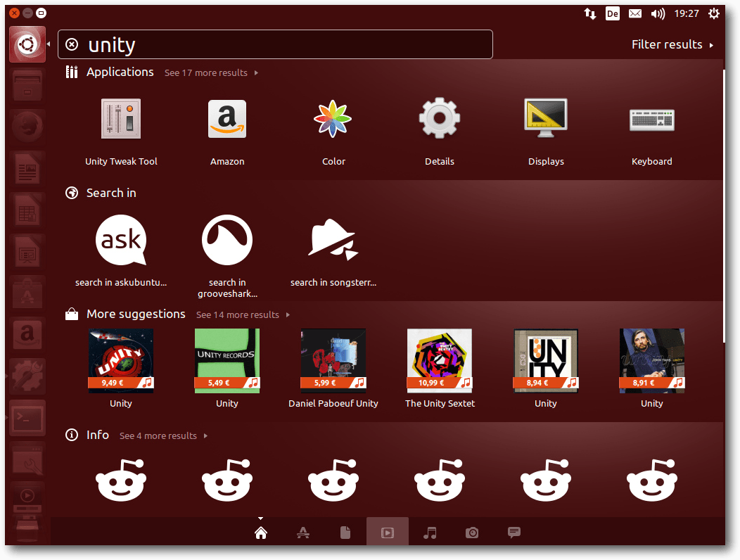This screenshot has width=740, height=560.
Task: Switch to the Social messages lens
Action: coord(514,532)
